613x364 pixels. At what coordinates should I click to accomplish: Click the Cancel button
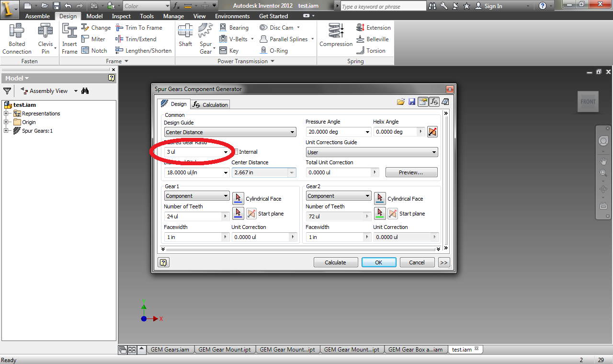[x=417, y=262]
